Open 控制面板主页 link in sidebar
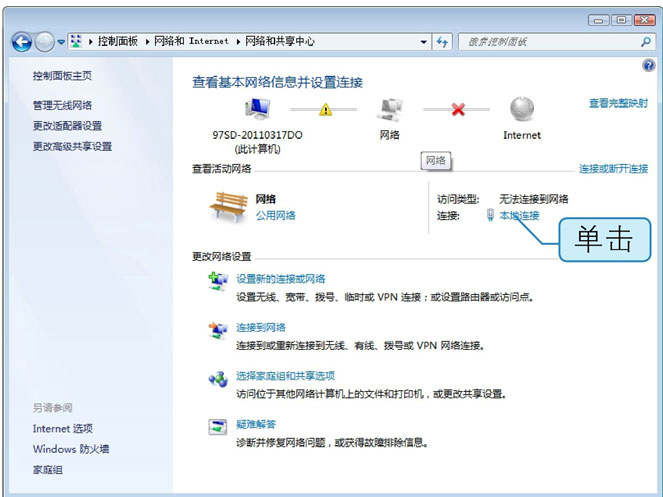 (x=62, y=76)
